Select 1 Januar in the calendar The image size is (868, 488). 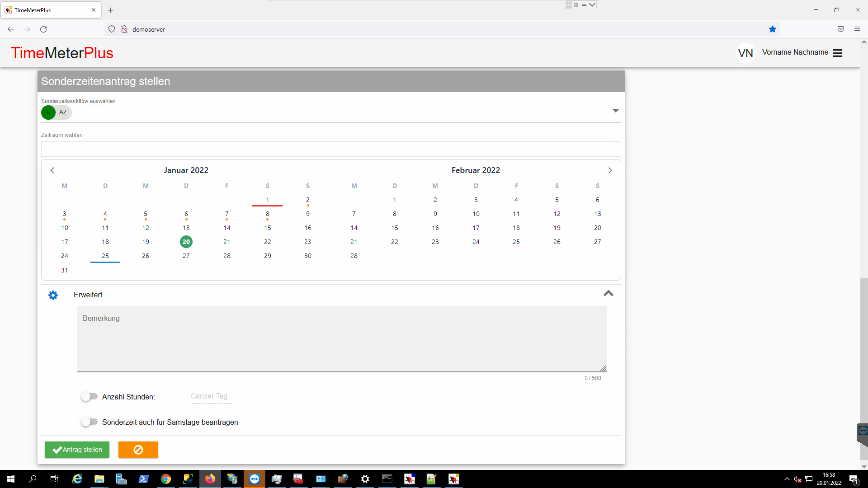tap(268, 200)
